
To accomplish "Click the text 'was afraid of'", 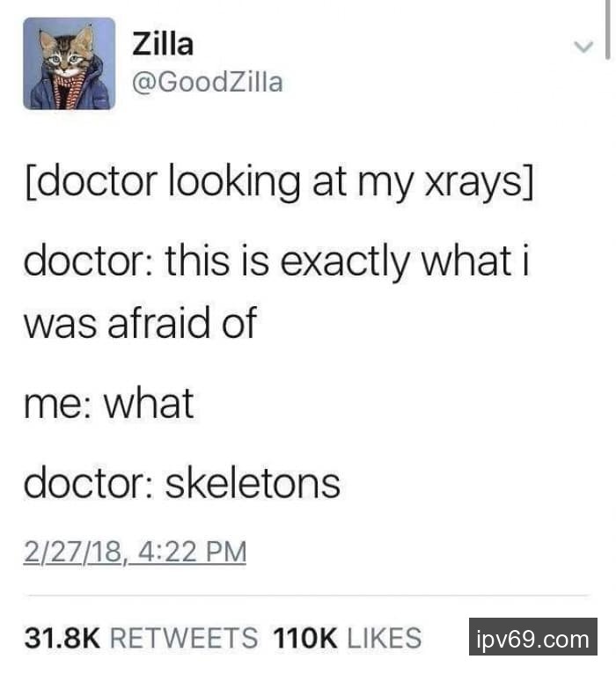I will point(140,322).
